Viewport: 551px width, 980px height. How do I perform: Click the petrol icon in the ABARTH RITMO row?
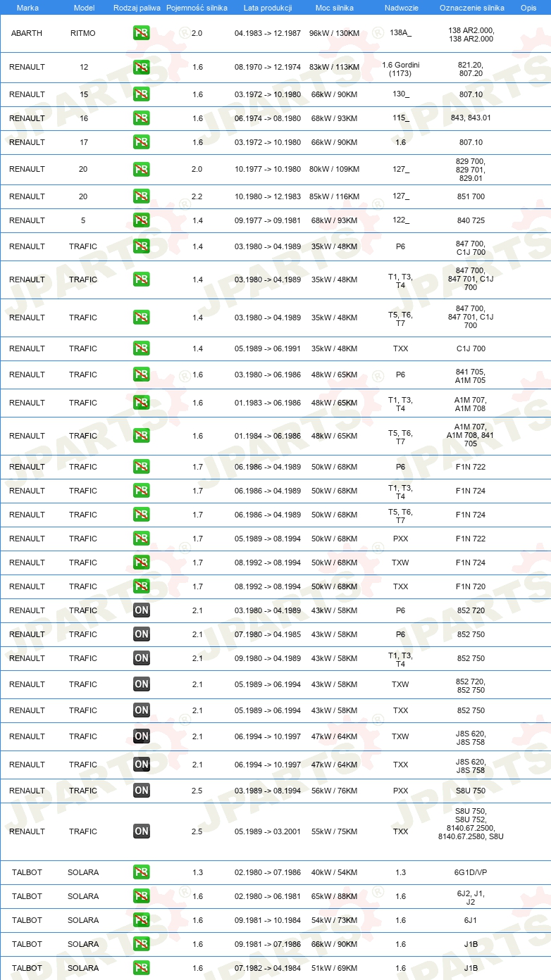141,33
